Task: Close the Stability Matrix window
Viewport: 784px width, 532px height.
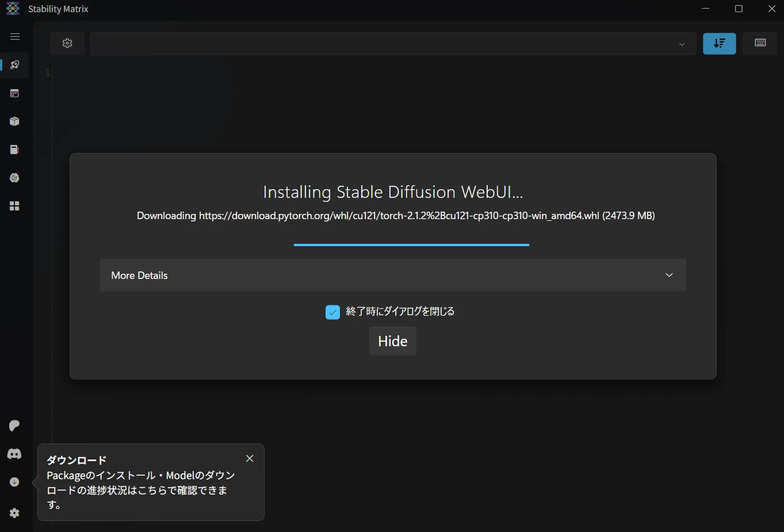Action: coord(772,9)
